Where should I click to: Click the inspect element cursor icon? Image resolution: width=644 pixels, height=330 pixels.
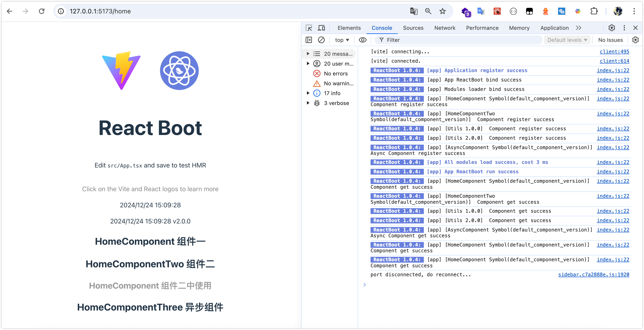[309, 28]
